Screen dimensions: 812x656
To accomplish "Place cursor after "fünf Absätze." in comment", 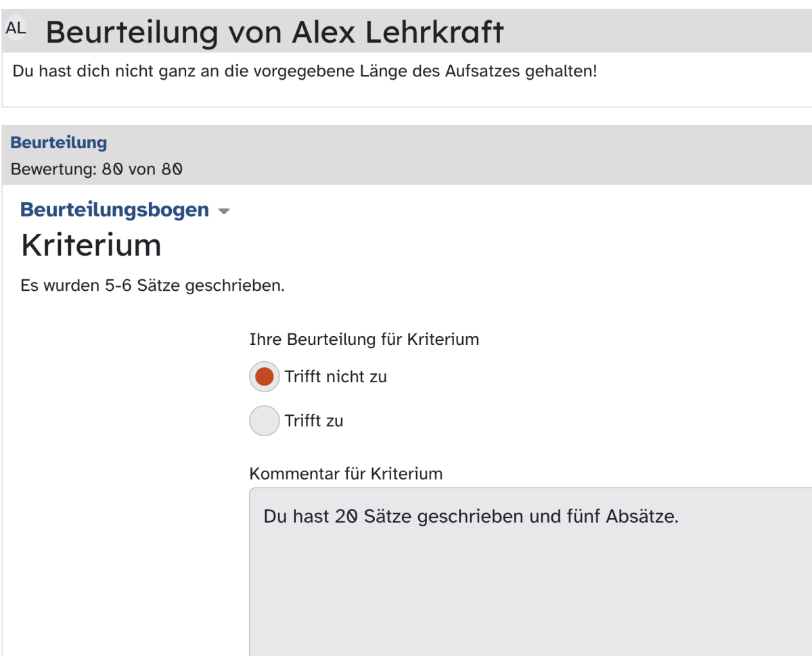I will point(679,517).
